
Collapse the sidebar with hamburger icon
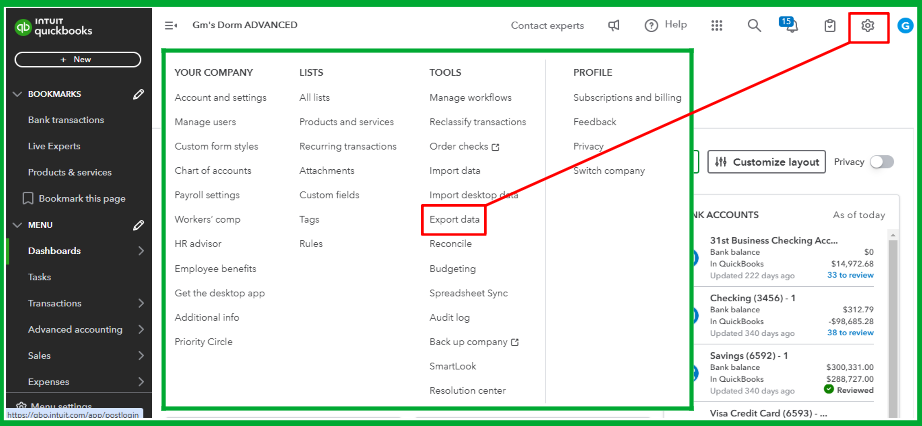tap(171, 25)
